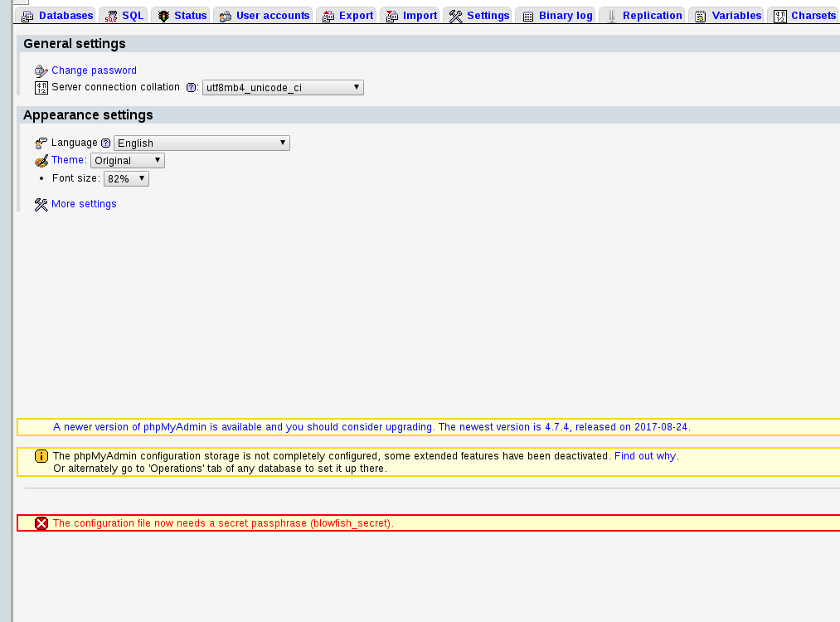Open the Replication tab
The height and width of the screenshot is (622, 840).
(643, 16)
